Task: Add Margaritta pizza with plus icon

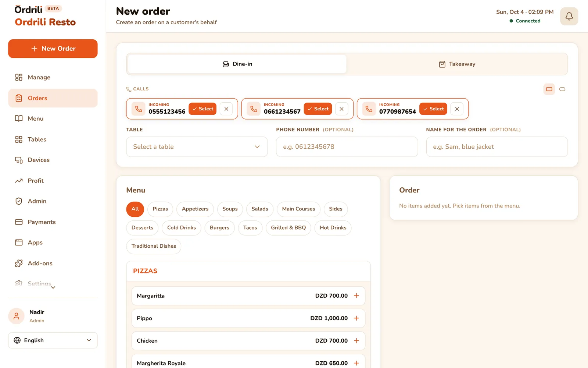Action: click(x=356, y=296)
